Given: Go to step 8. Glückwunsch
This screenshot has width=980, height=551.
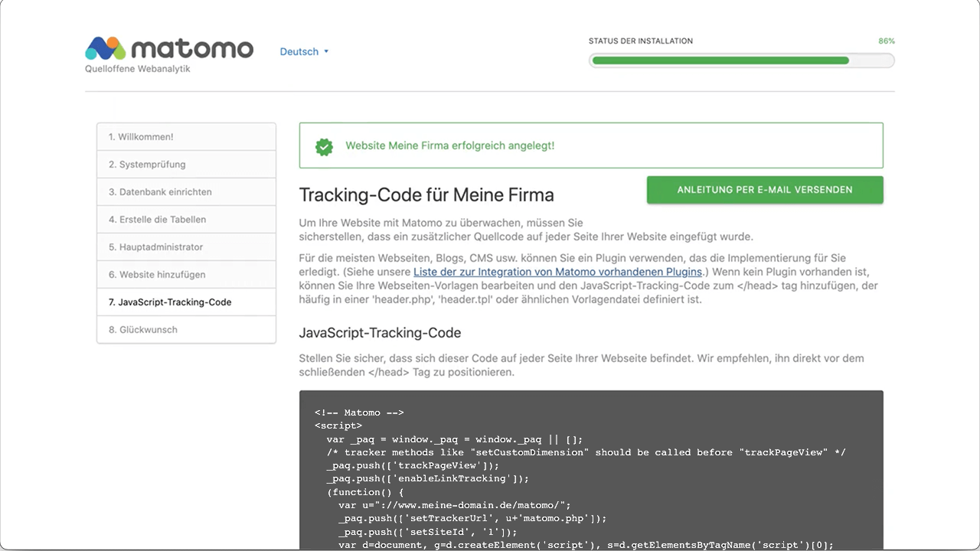Looking at the screenshot, I should point(186,330).
